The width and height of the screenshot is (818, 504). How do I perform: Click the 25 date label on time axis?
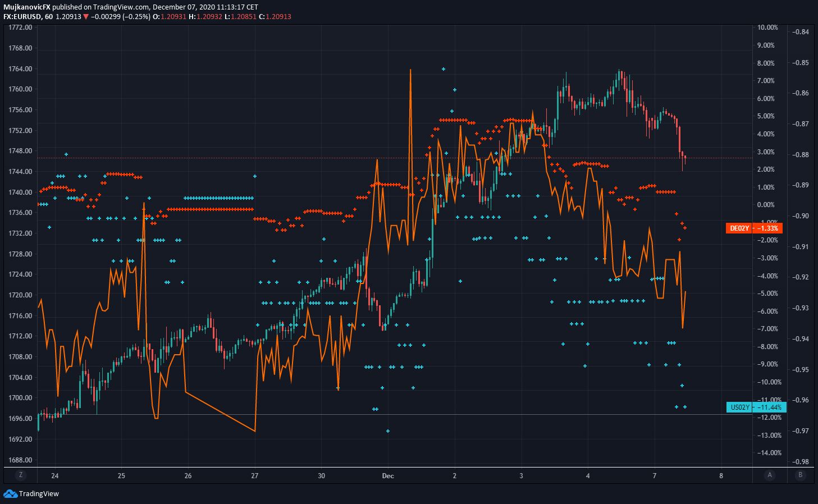(121, 476)
